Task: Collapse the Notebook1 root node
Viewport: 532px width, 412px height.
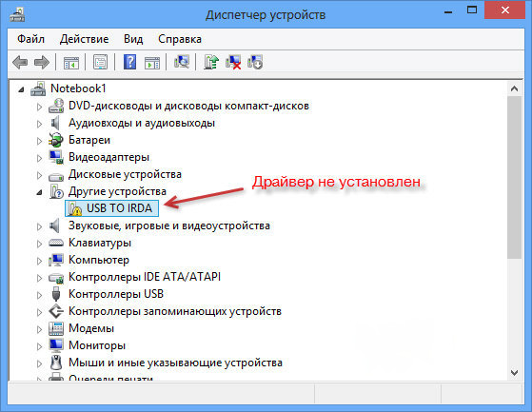Action: pos(21,89)
